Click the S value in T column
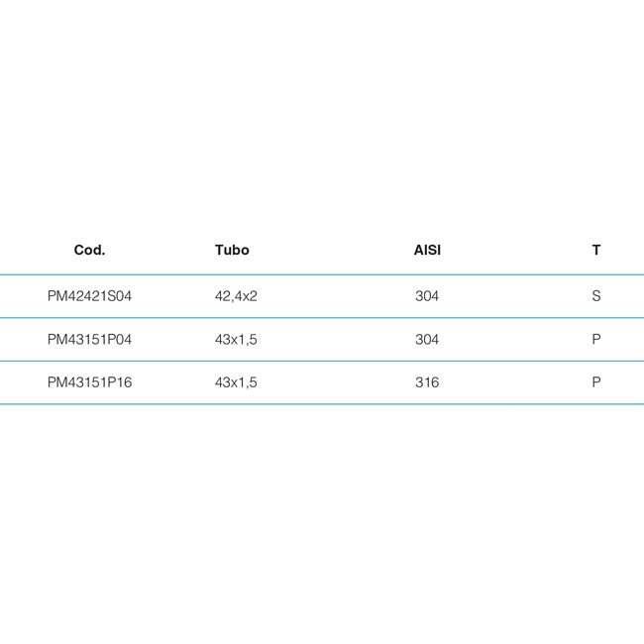The height and width of the screenshot is (644, 644). 596,296
